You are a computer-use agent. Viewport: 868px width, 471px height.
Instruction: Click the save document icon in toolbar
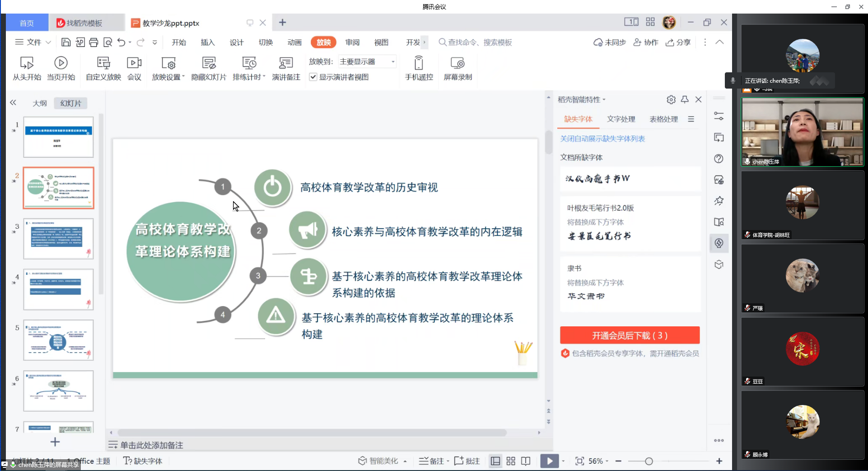(66, 42)
